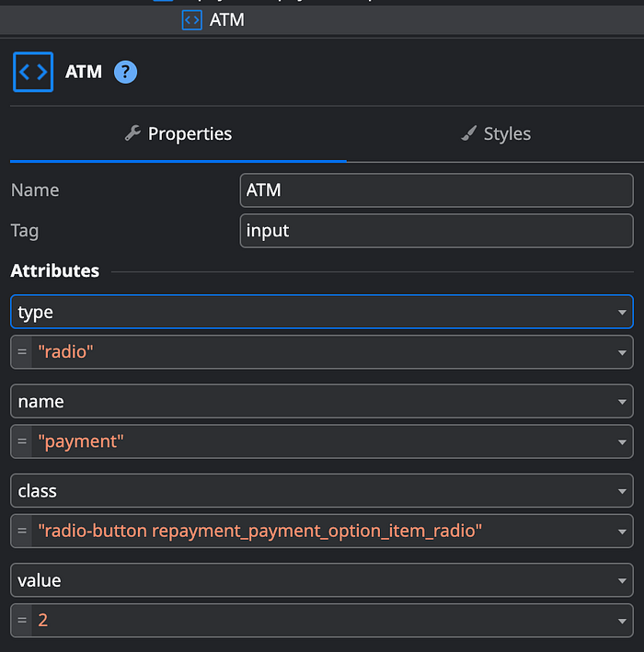Click the code icon beside ATM tree item
Viewport: 644px width, 652px height.
191,19
